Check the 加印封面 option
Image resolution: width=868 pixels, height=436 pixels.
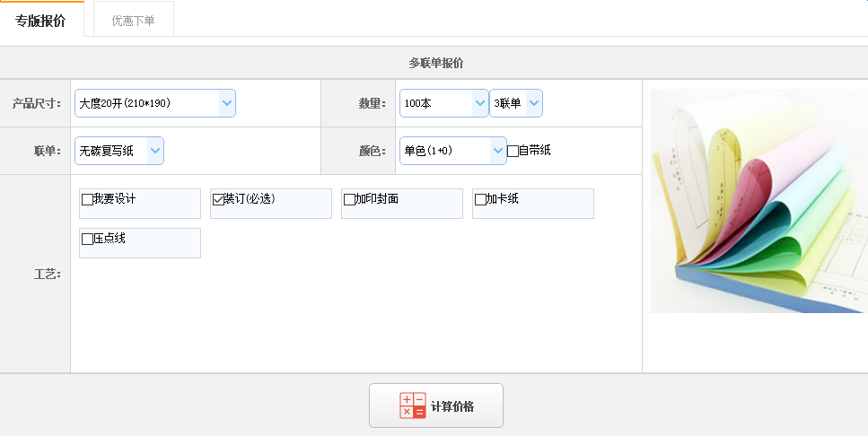pyautogui.click(x=349, y=199)
